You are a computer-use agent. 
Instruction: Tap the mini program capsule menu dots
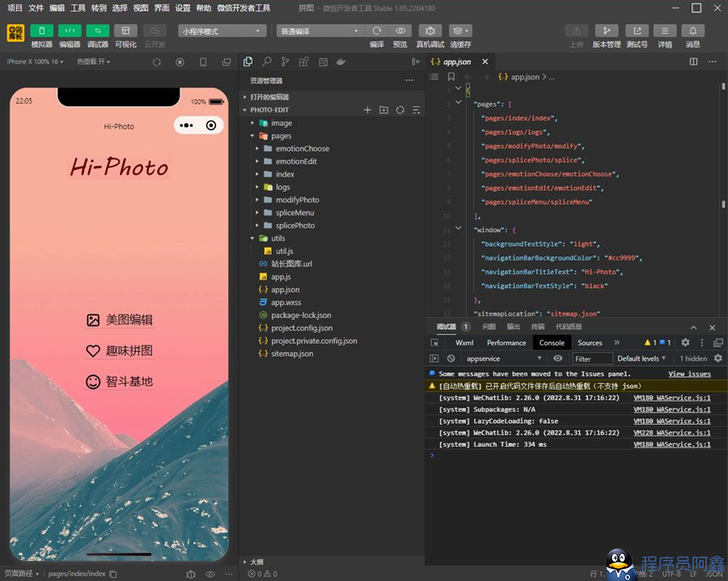click(x=186, y=125)
